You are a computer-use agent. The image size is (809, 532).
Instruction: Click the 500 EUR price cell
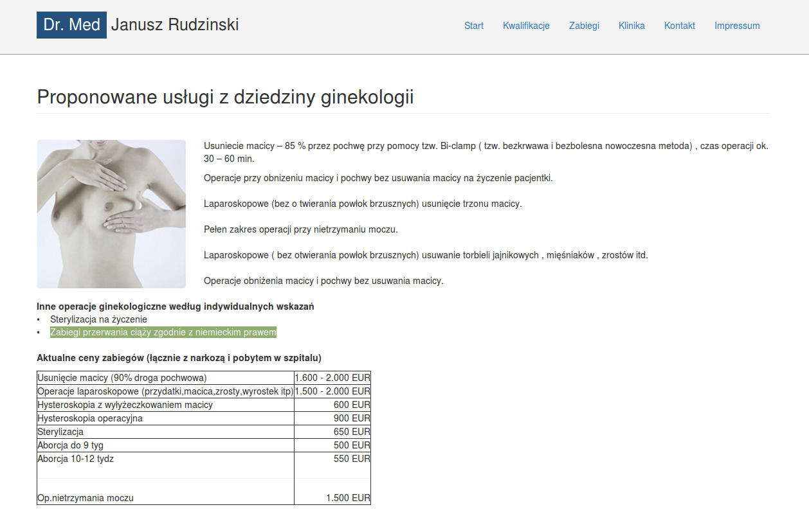[x=332, y=445]
